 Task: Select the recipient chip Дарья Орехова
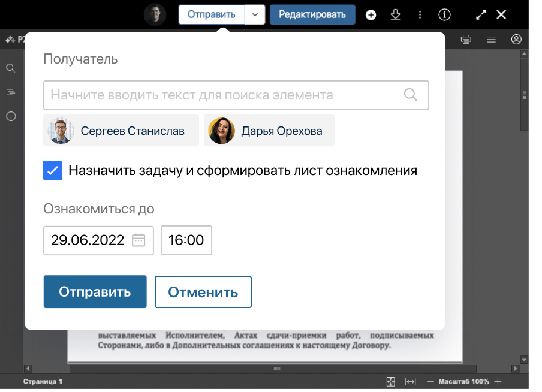(269, 130)
